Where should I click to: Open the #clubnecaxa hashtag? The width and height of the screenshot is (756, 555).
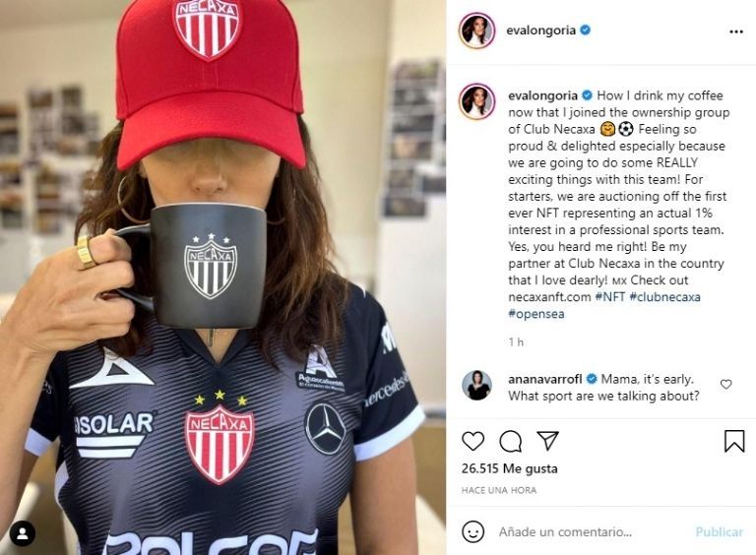pos(664,297)
